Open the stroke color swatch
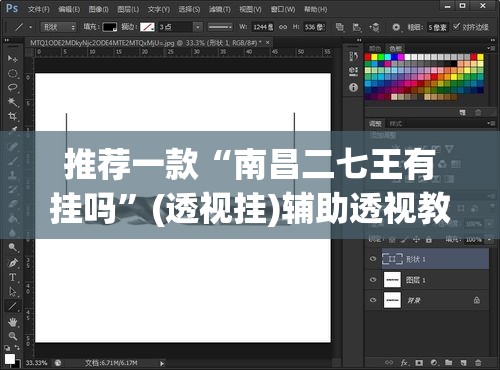Screen dimensions: 500x370 pos(147,27)
